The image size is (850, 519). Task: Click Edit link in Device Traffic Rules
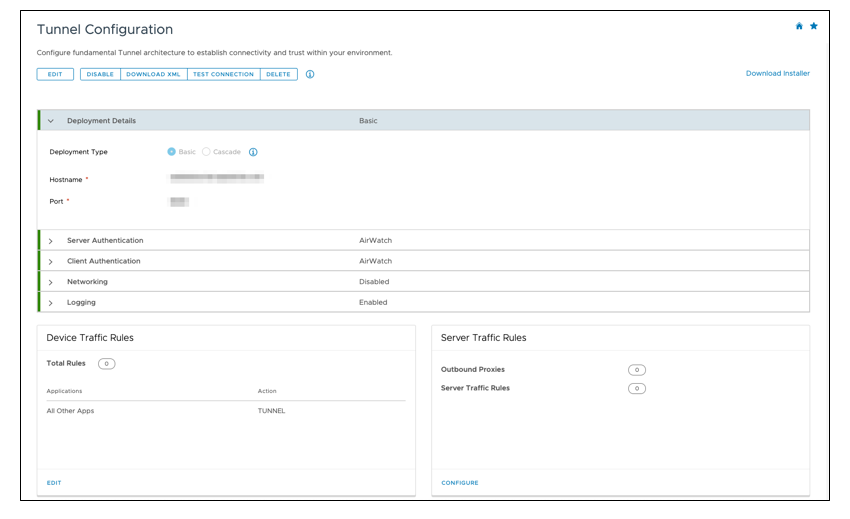point(54,483)
